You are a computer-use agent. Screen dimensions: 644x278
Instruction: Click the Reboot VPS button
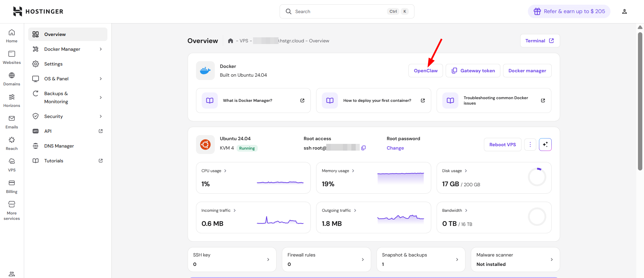(x=502, y=145)
